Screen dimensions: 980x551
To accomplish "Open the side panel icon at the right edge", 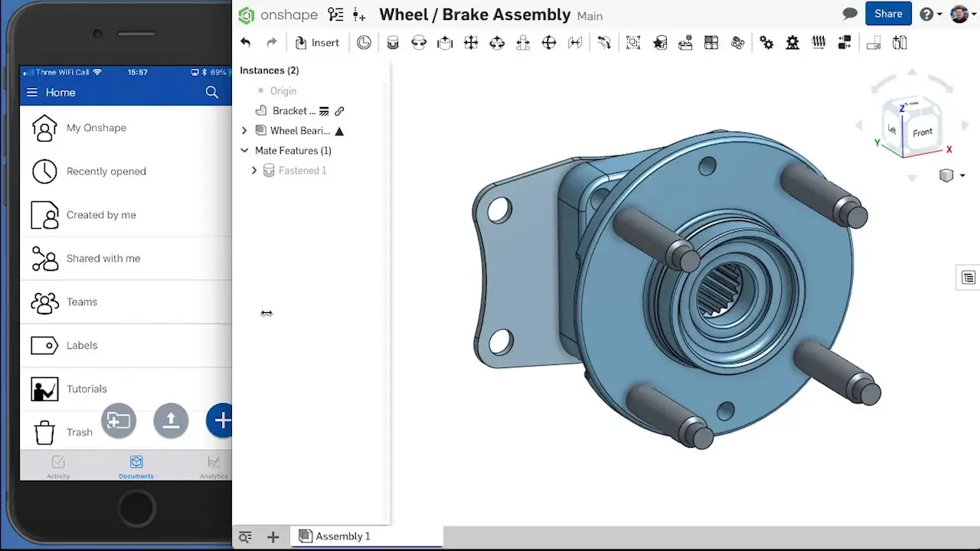I will coord(968,277).
